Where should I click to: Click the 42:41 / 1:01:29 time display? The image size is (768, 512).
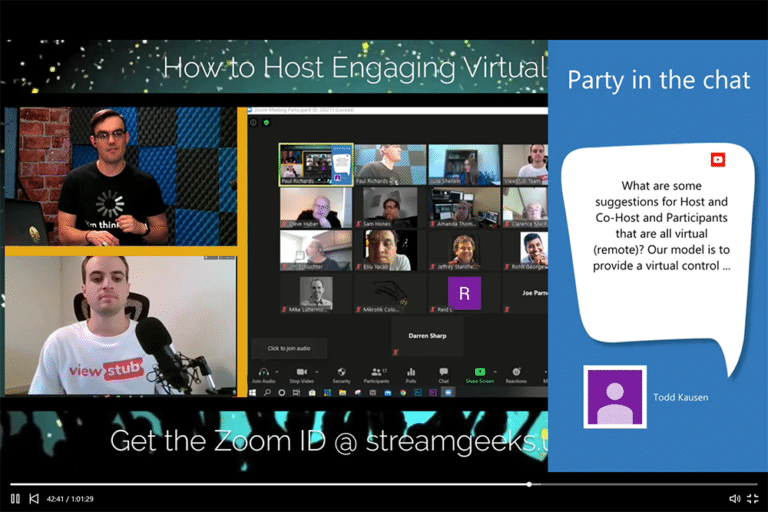coord(70,499)
